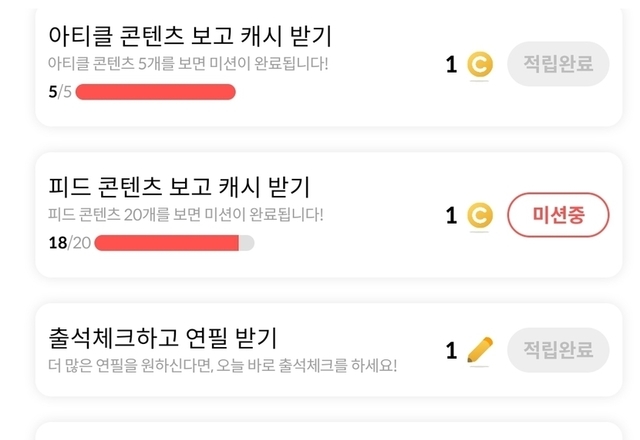Image resolution: width=640 pixels, height=440 pixels.
Task: Click the gold coin icon in article mission
Action: click(480, 64)
